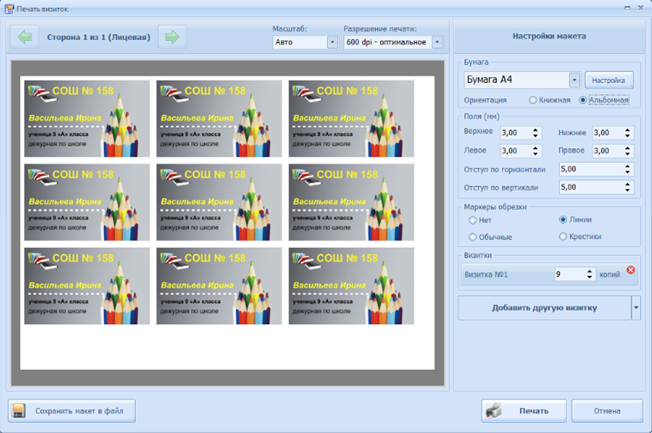The image size is (652, 433).
Task: Open the Бумага A4 paper dropdown
Action: pyautogui.click(x=574, y=80)
